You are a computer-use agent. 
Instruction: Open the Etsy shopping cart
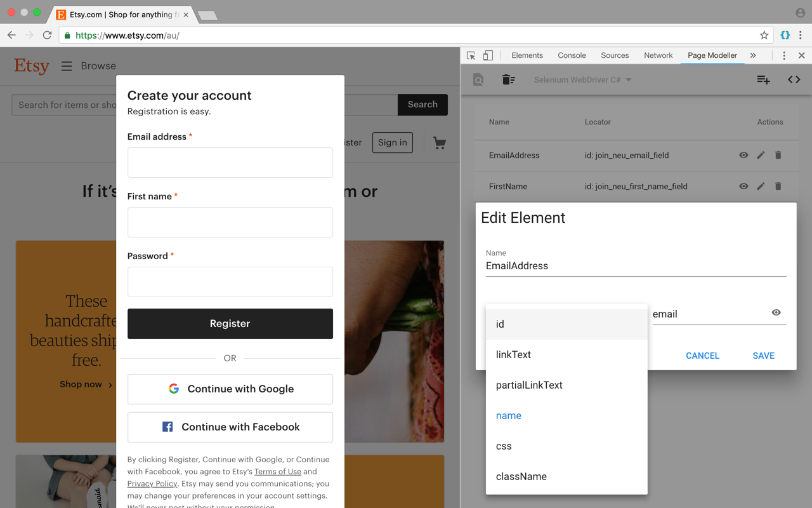coord(440,143)
